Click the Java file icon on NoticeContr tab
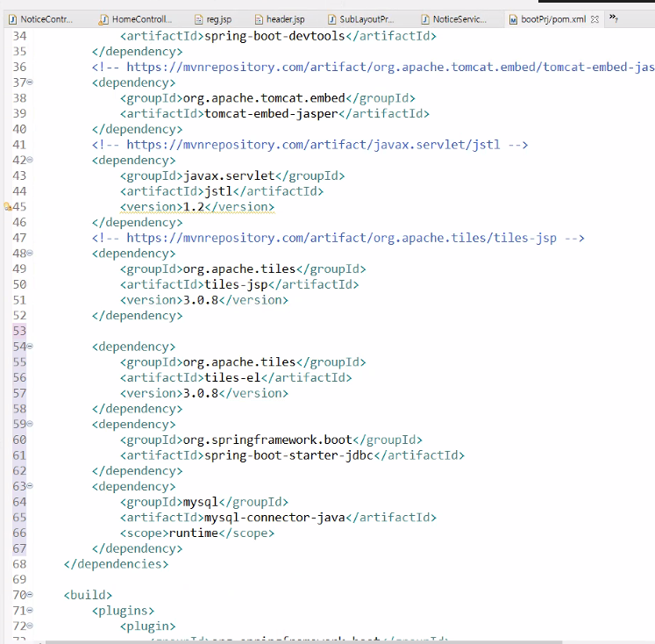This screenshot has height=644, width=655. pos(13,19)
